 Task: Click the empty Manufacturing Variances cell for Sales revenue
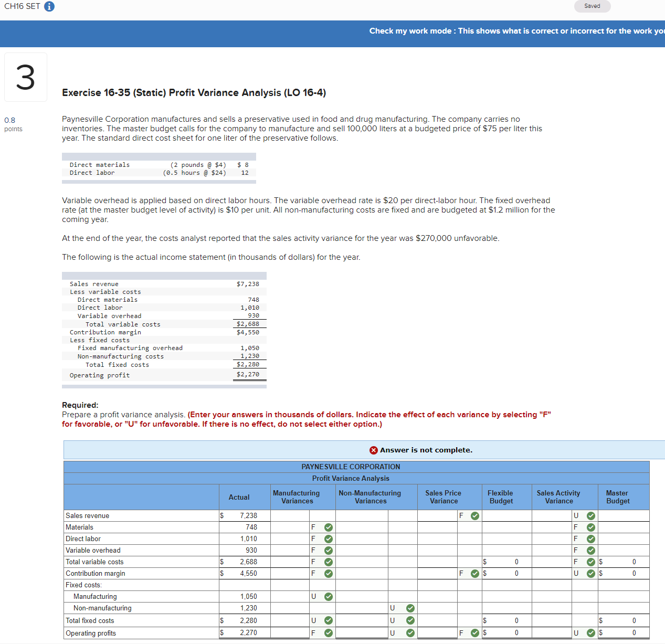(x=290, y=515)
